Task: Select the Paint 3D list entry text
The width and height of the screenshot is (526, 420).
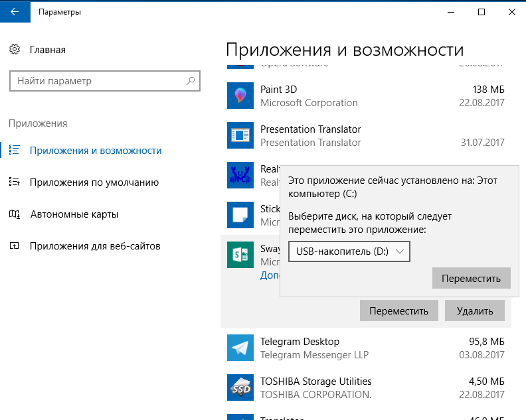Action: click(x=279, y=90)
